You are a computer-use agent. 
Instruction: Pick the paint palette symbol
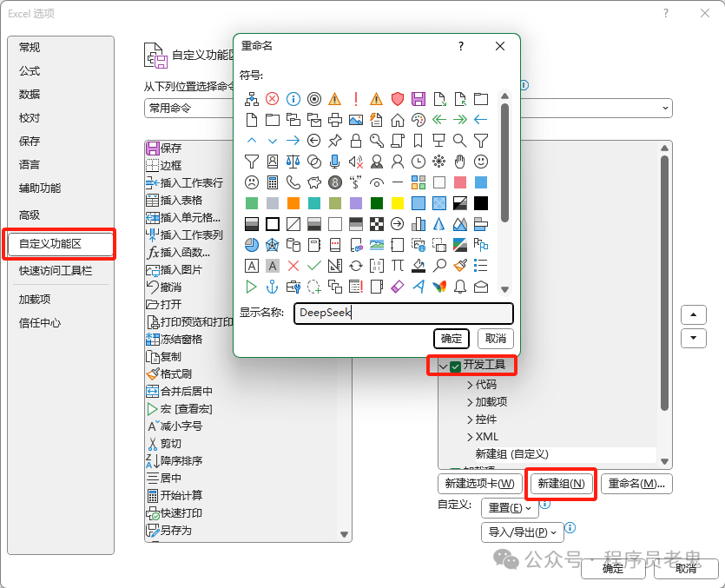[x=418, y=120]
